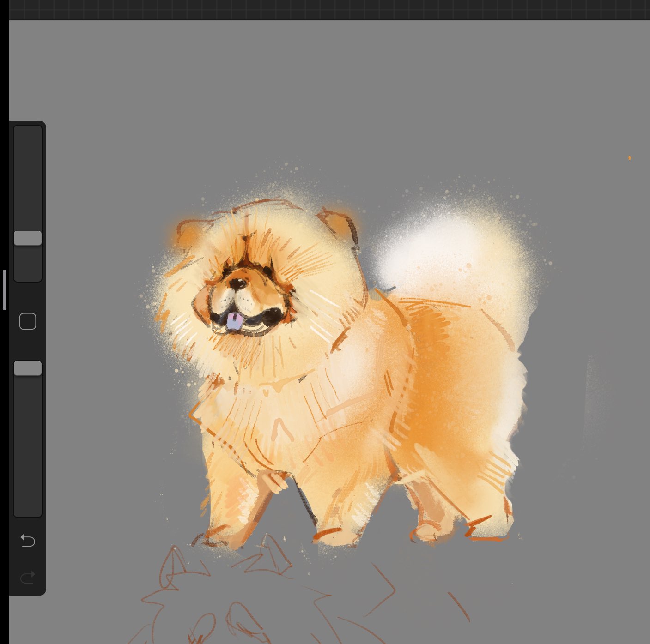Click the brush size slider handle

28,238
